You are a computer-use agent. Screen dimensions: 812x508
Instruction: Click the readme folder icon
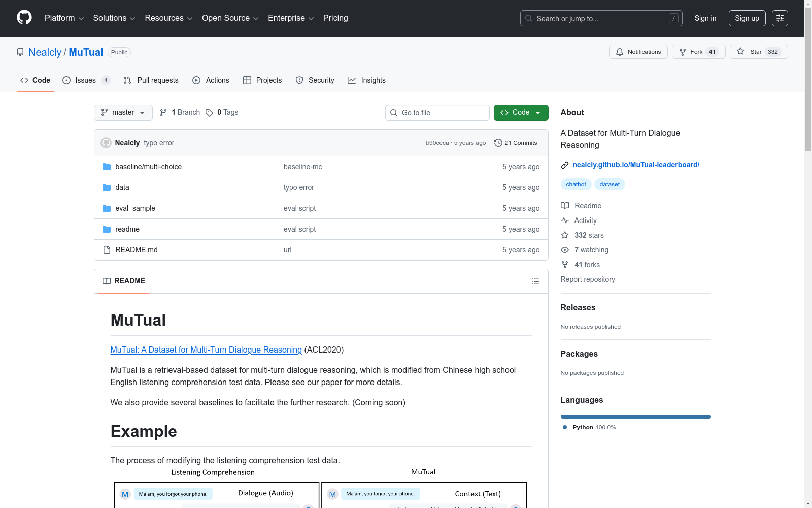pyautogui.click(x=107, y=229)
